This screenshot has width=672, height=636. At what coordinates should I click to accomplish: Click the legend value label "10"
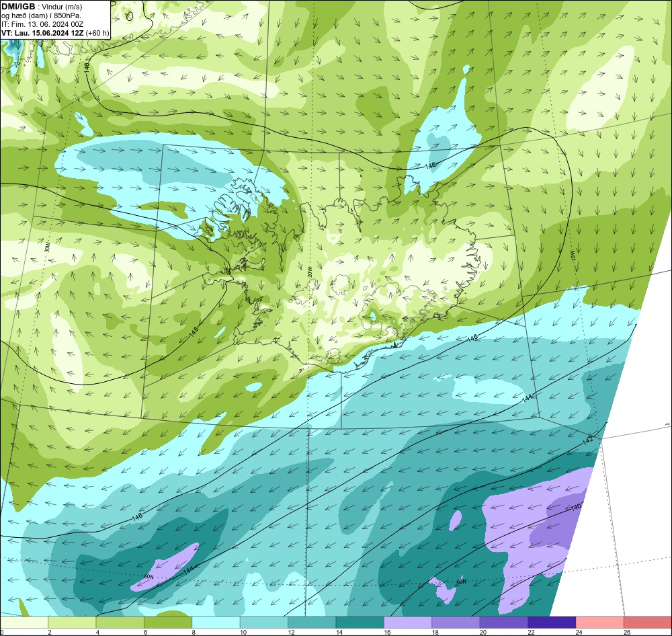(x=243, y=632)
